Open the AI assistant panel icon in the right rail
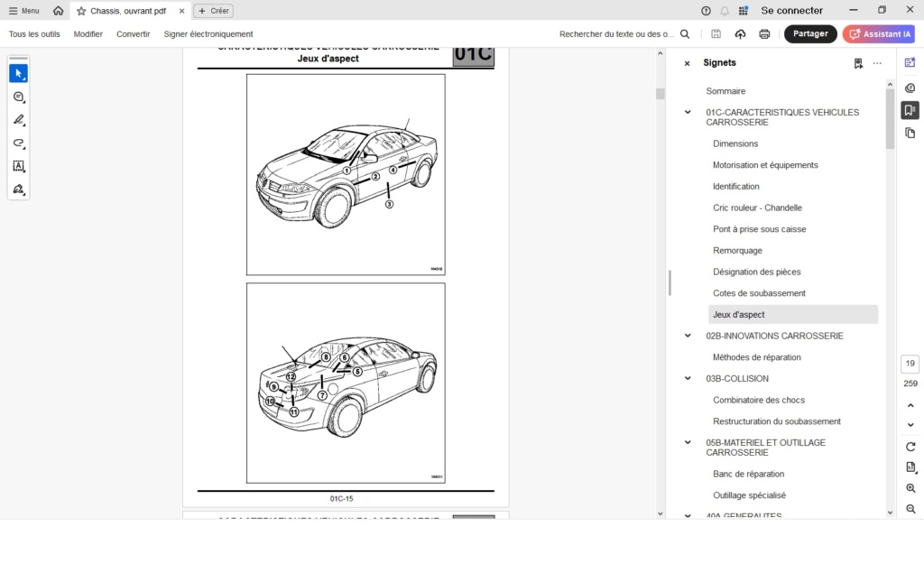924x582 pixels. click(x=910, y=62)
